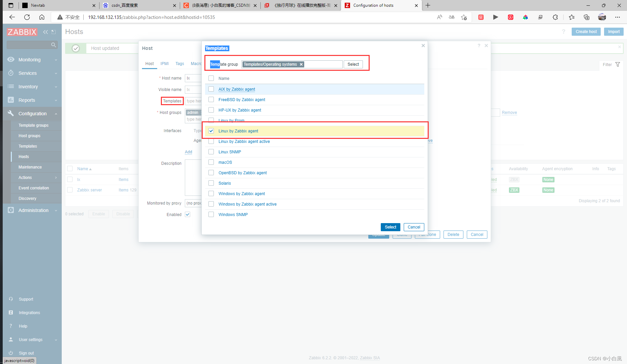This screenshot has width=627, height=364.
Task: Confirm with the blue Select button
Action: point(391,227)
